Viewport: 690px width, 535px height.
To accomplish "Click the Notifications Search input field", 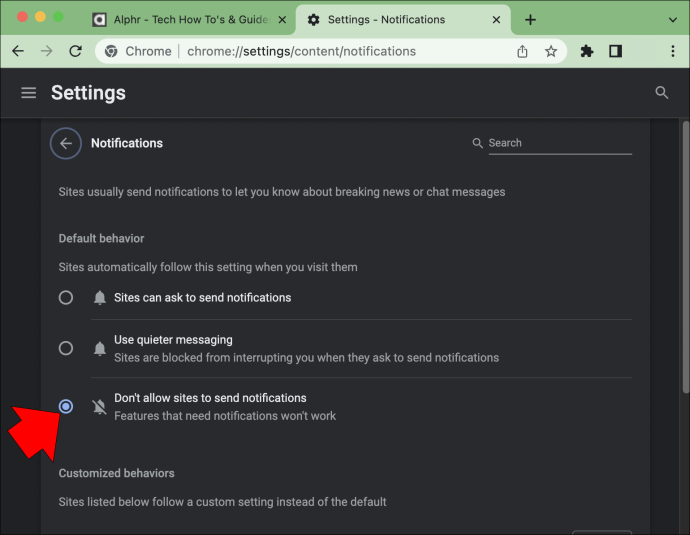I will 560,143.
